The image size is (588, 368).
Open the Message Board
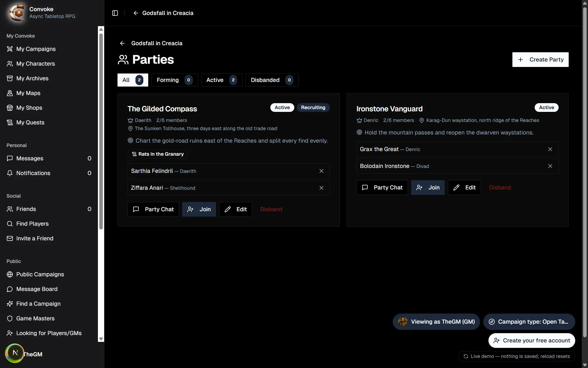coord(49,289)
